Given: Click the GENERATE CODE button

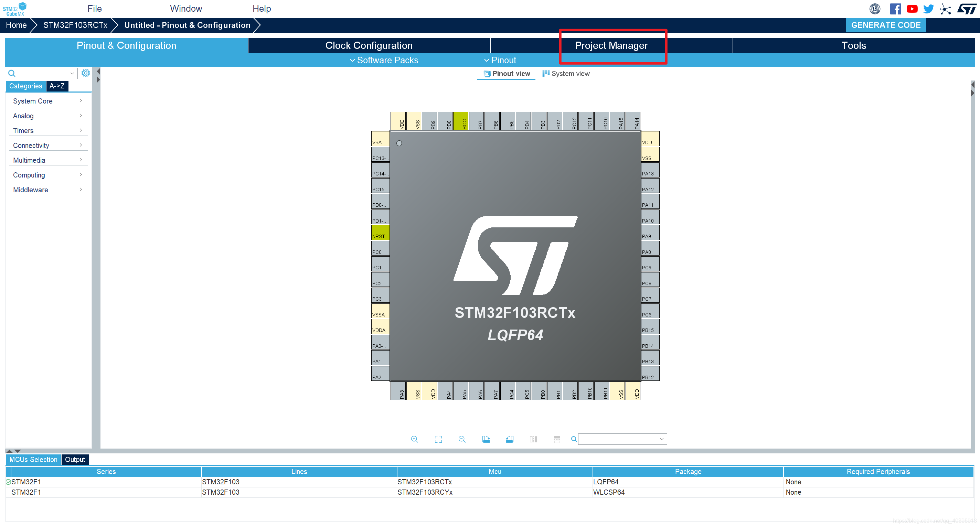Looking at the screenshot, I should pos(885,25).
